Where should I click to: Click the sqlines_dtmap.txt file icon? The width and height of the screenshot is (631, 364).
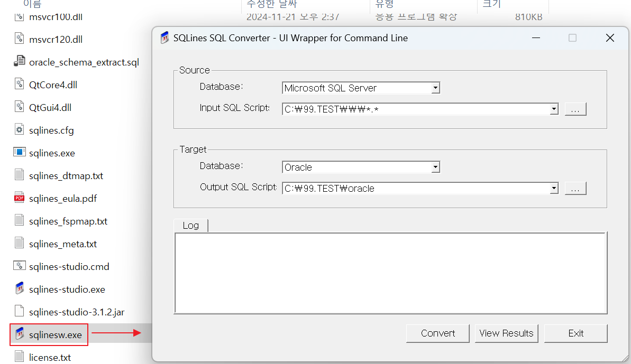pos(20,175)
